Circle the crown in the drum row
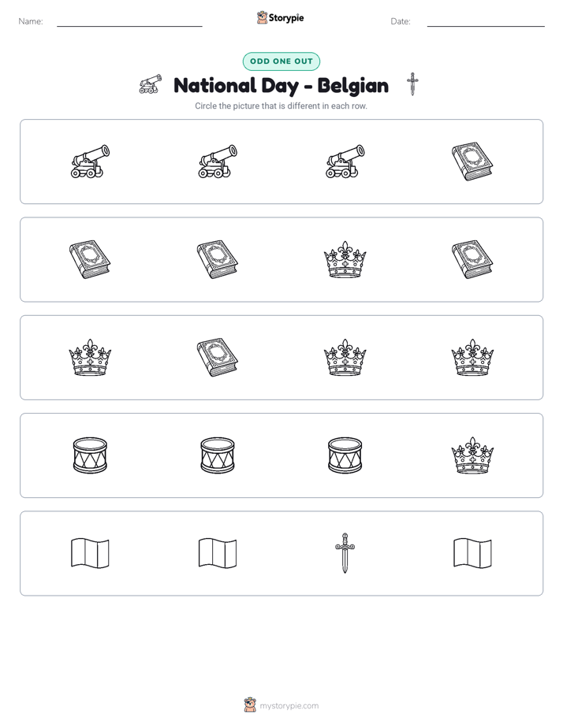This screenshot has height=728, width=563. coord(472,455)
